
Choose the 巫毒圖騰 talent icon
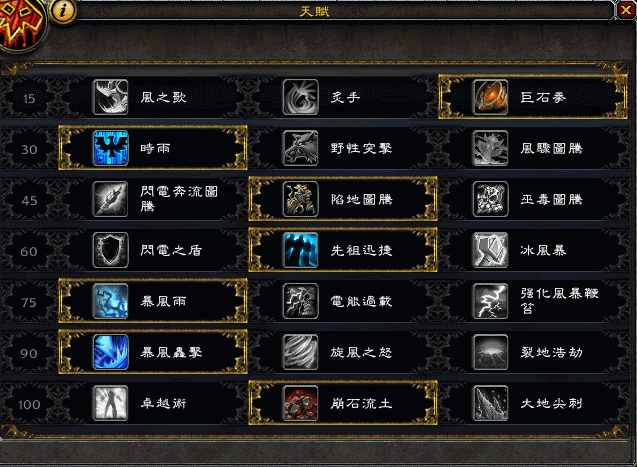coord(491,199)
